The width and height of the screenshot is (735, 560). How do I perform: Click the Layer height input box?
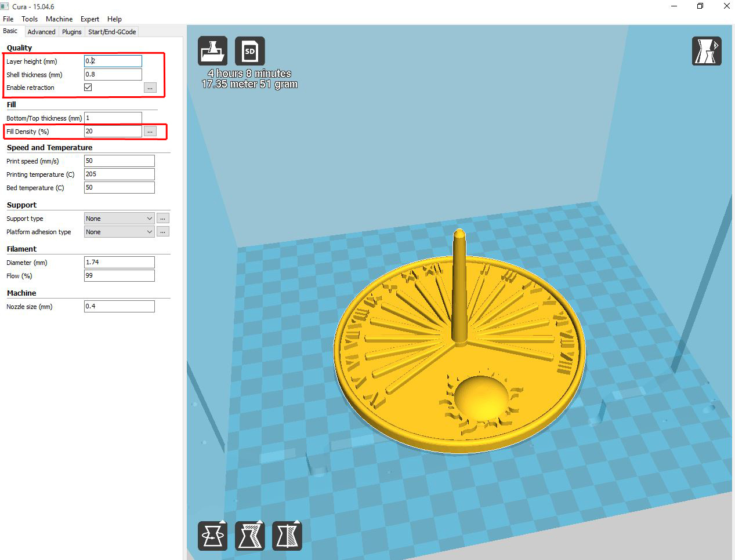[x=113, y=60]
